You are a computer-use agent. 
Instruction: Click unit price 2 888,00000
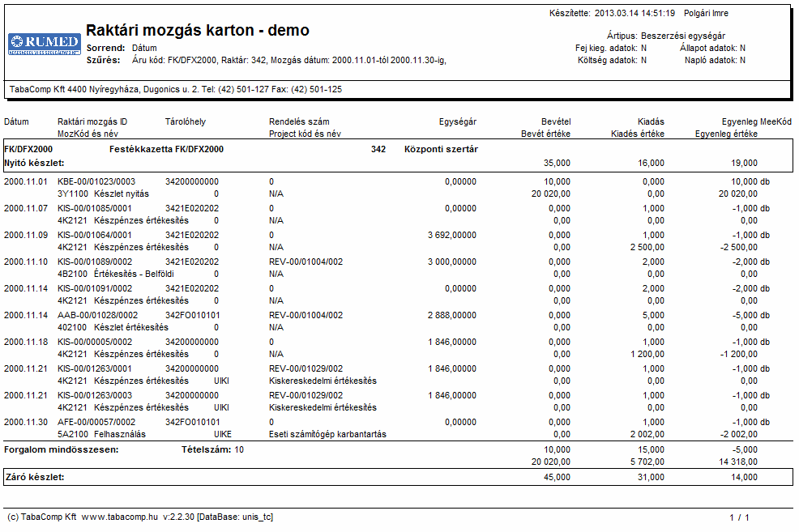coord(452,315)
